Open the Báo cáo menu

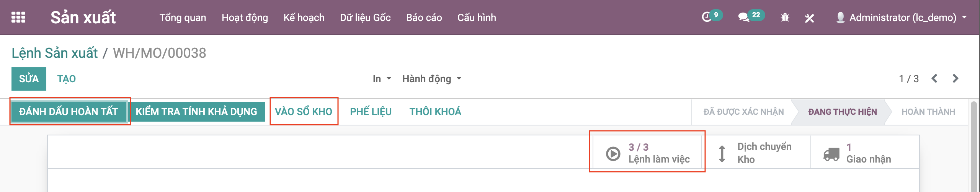424,18
